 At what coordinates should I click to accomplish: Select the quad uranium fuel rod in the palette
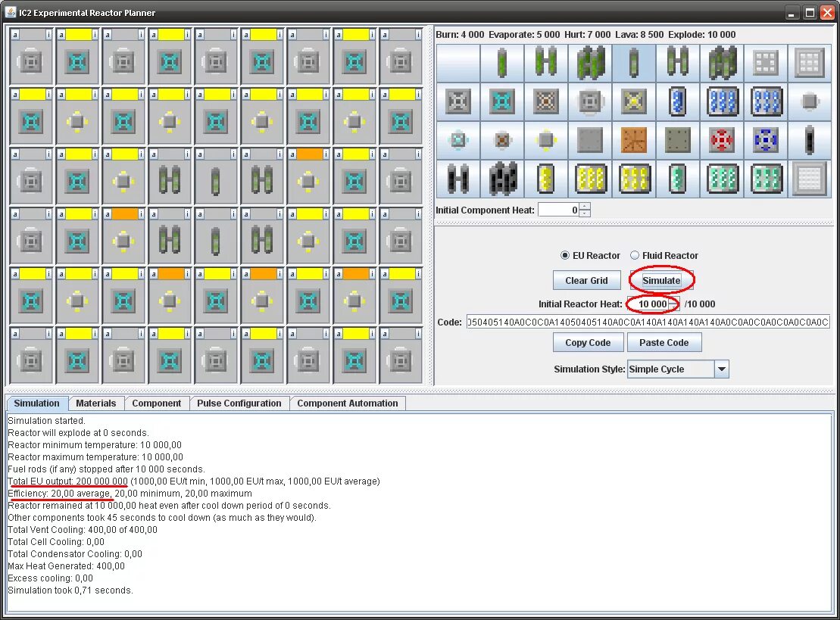[590, 63]
